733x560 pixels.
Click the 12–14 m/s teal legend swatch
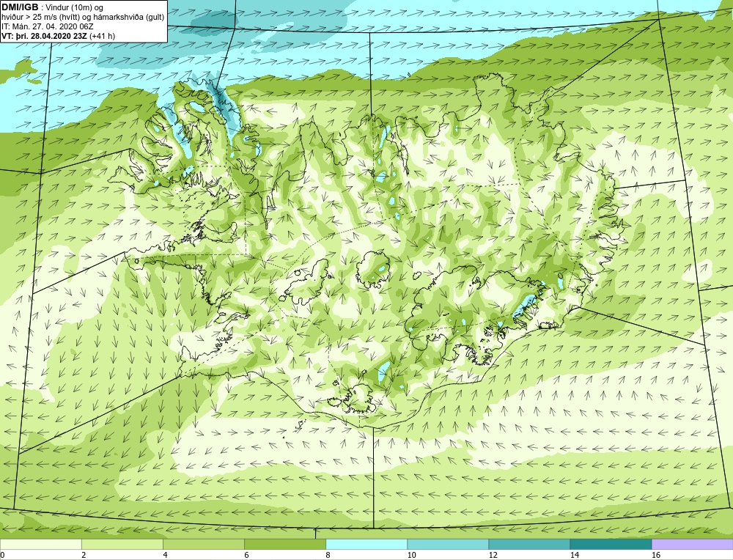[528, 544]
